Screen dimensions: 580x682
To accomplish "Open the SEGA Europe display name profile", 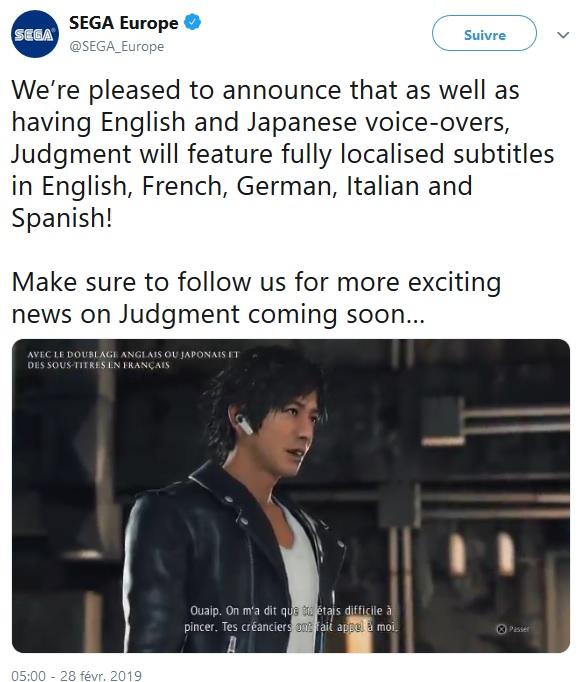I will coord(124,23).
